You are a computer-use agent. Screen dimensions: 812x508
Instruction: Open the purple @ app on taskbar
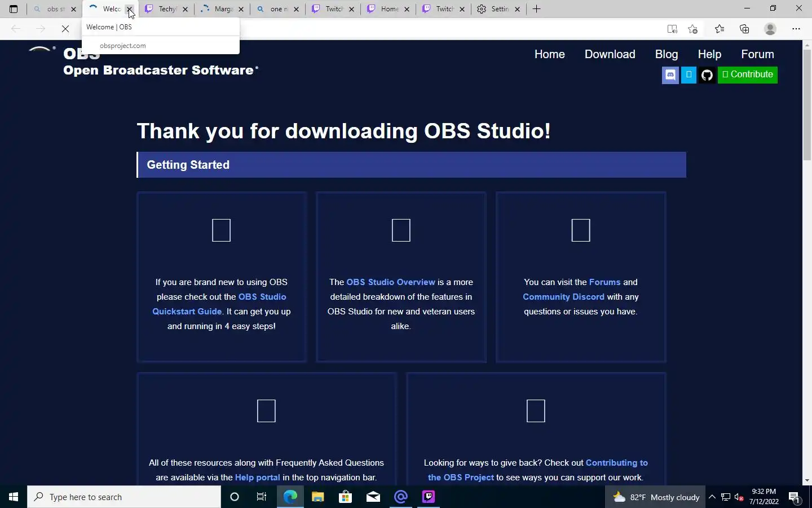point(401,497)
